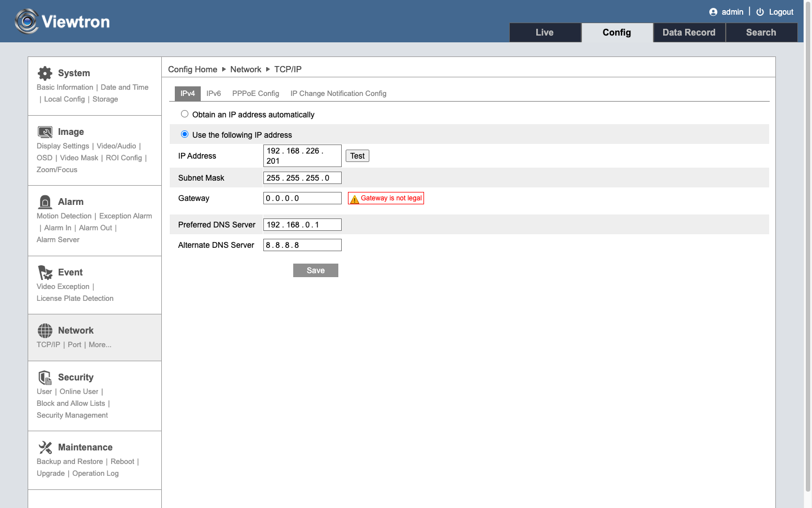Select Obtain an IP address automatically

(184, 114)
